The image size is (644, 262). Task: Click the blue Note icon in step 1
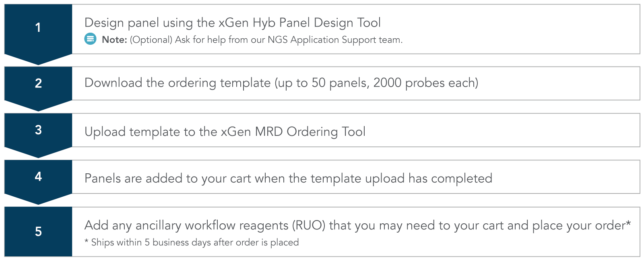tap(90, 39)
